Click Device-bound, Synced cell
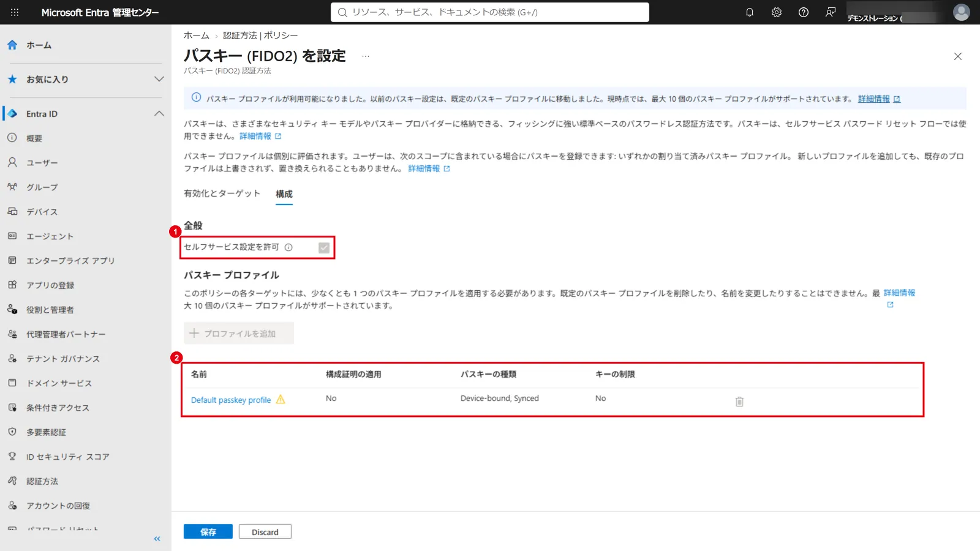Viewport: 980px width, 551px height. 500,398
